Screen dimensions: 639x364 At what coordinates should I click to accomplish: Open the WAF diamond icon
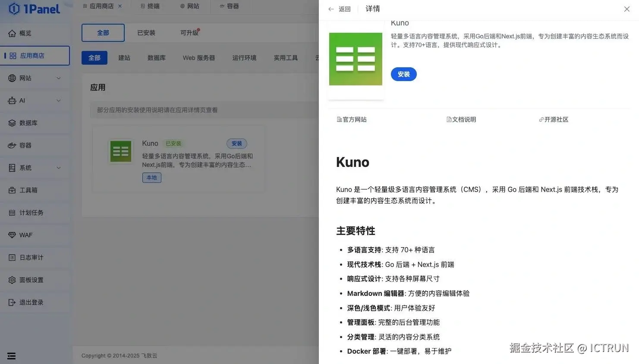click(x=12, y=235)
